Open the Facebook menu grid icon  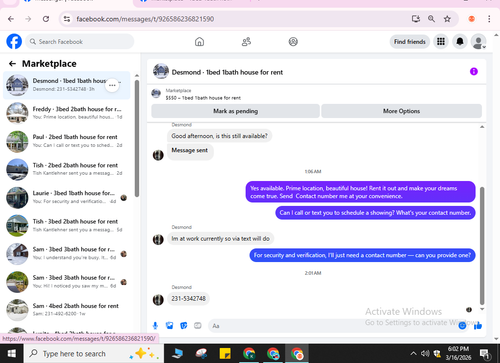point(441,42)
